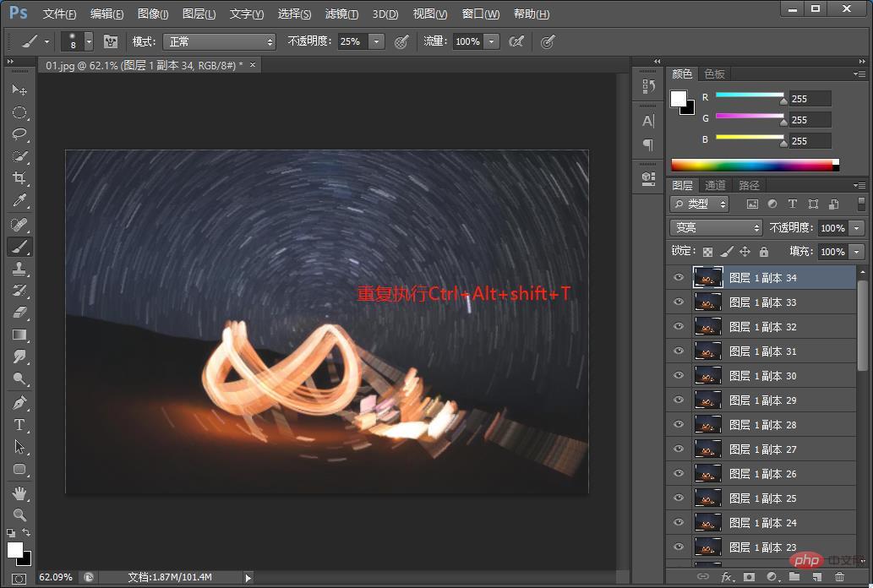
Task: Select the Spot Healing Brush tool
Action: [19, 225]
